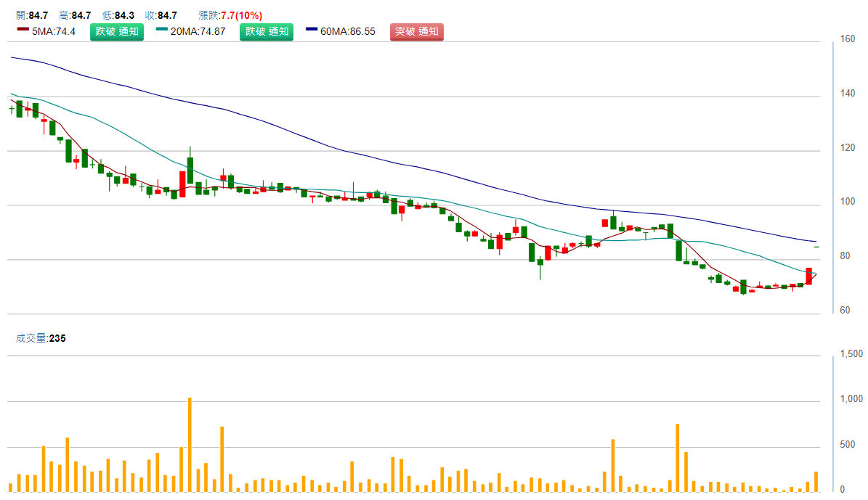The width and height of the screenshot is (868, 500).
Task: Click the tallest volume bar above 1,000
Action: [190, 445]
